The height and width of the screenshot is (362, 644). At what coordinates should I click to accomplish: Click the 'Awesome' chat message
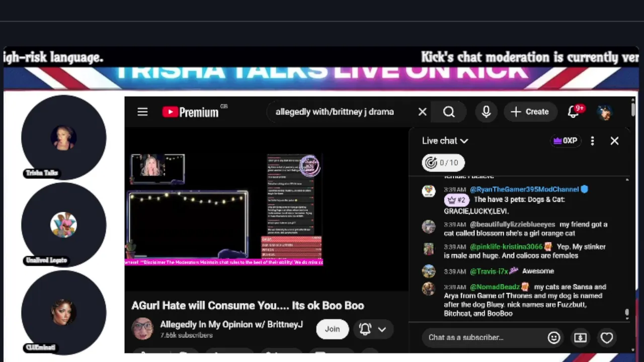tap(538, 271)
